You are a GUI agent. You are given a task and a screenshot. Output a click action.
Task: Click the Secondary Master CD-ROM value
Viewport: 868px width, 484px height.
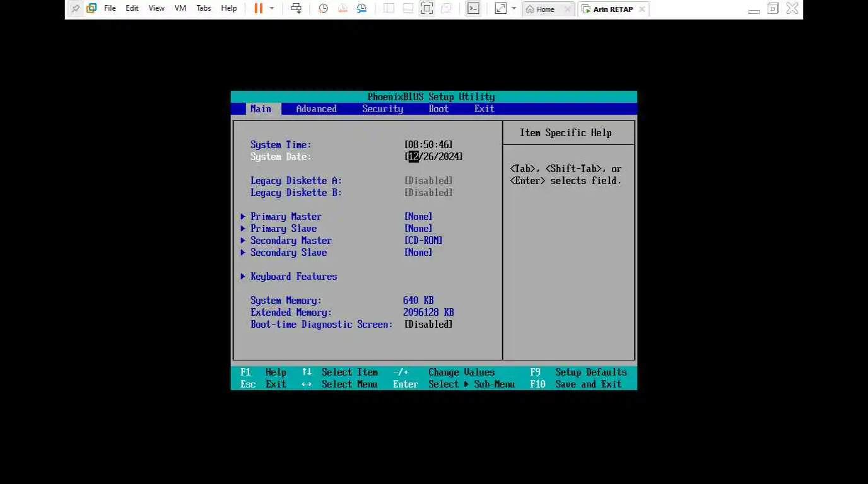click(423, 241)
